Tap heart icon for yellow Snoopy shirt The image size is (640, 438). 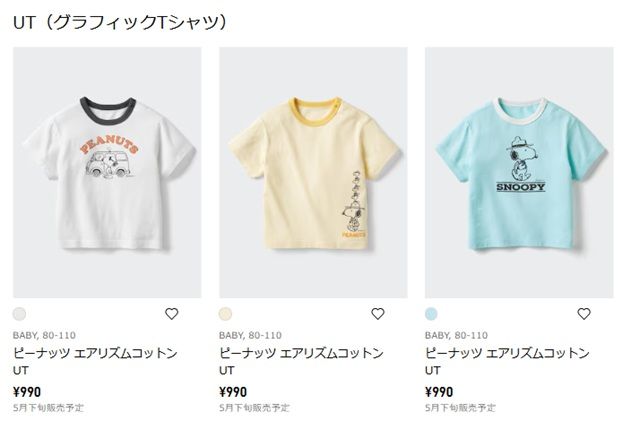(378, 313)
